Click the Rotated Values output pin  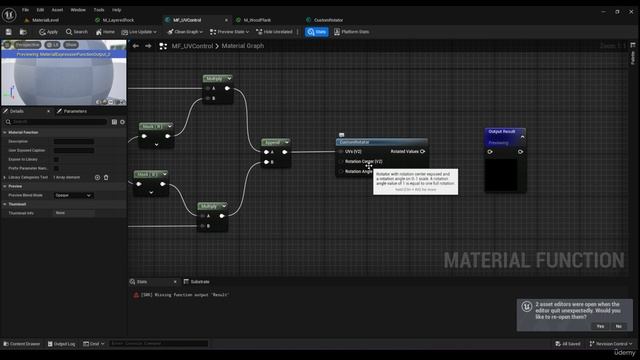click(x=422, y=151)
